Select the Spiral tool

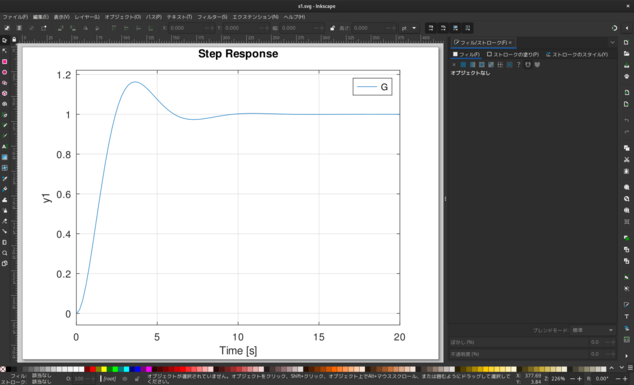[x=4, y=104]
